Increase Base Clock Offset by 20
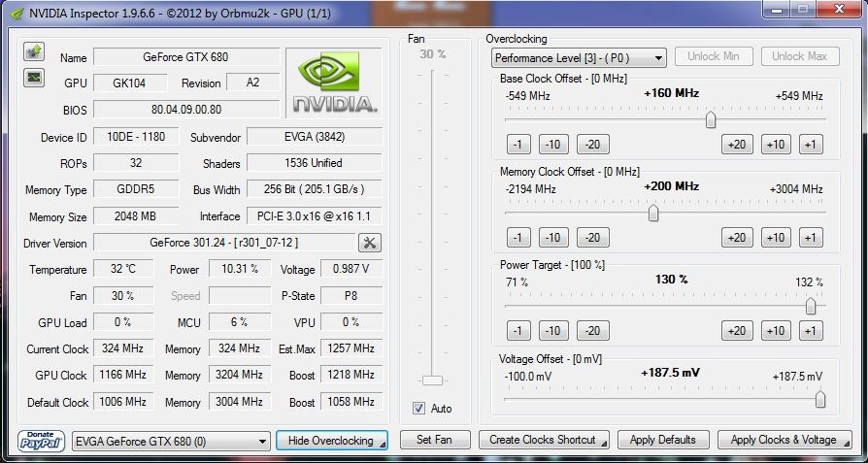868x463 pixels. coord(736,145)
